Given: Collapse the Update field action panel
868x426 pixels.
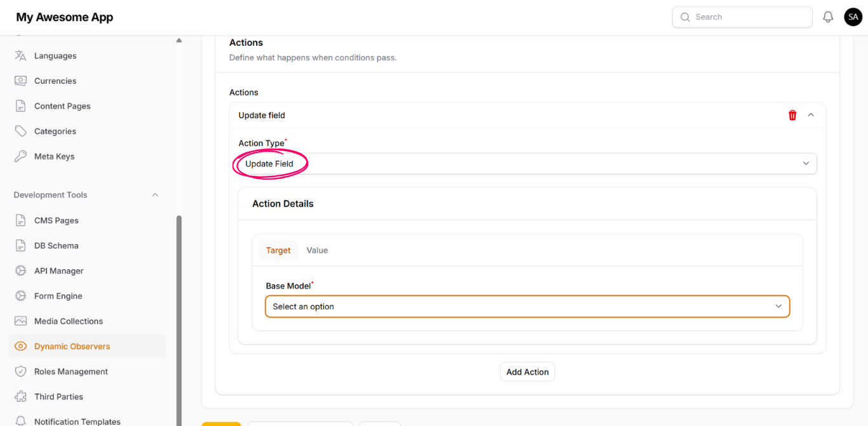Looking at the screenshot, I should click(811, 115).
